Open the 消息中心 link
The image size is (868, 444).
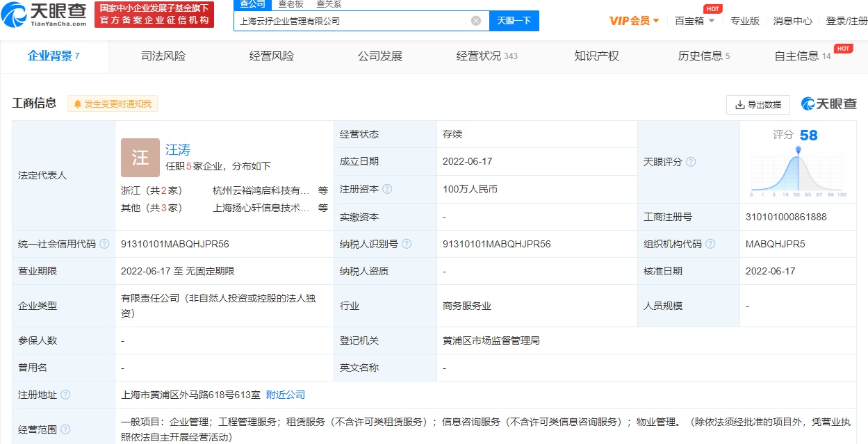tap(793, 21)
